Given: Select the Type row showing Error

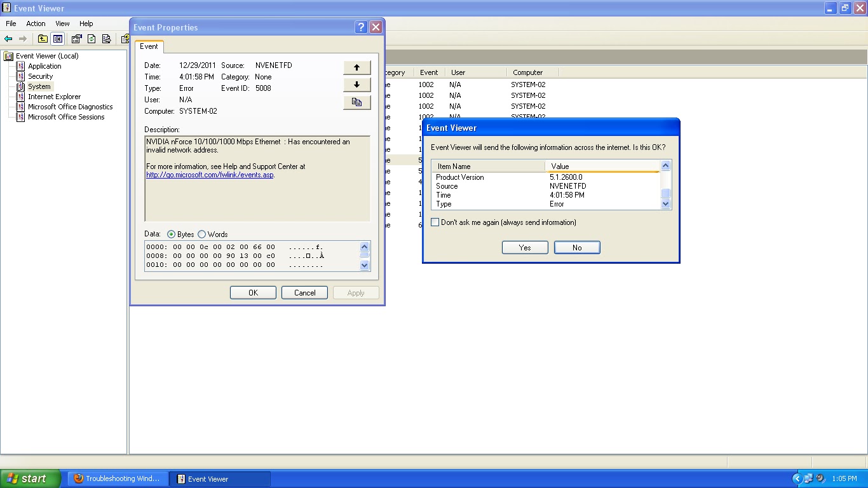Looking at the screenshot, I should tap(546, 204).
